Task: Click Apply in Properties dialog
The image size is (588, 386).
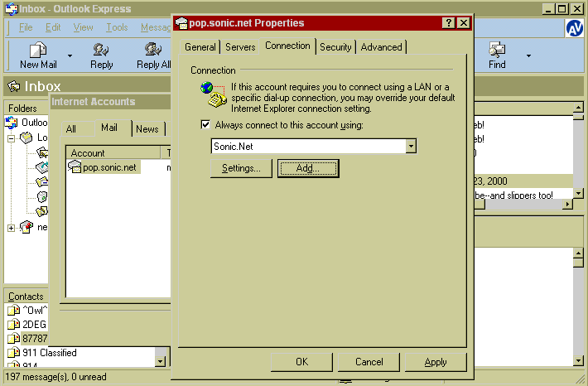Action: 436,362
